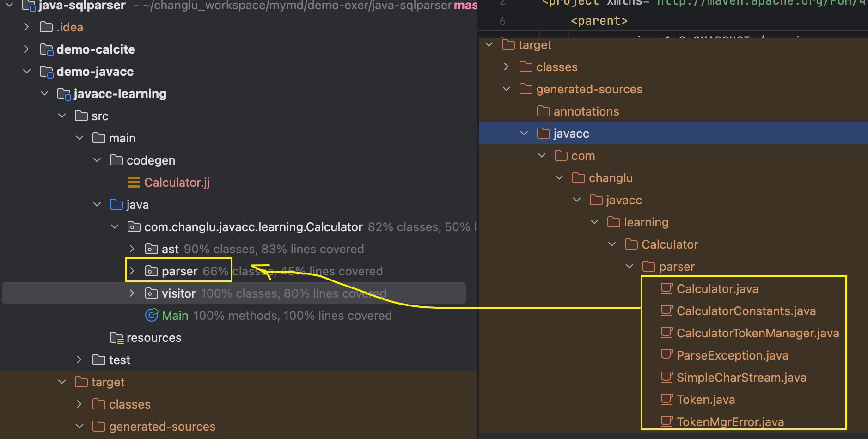Click the Main class icon

click(x=152, y=315)
